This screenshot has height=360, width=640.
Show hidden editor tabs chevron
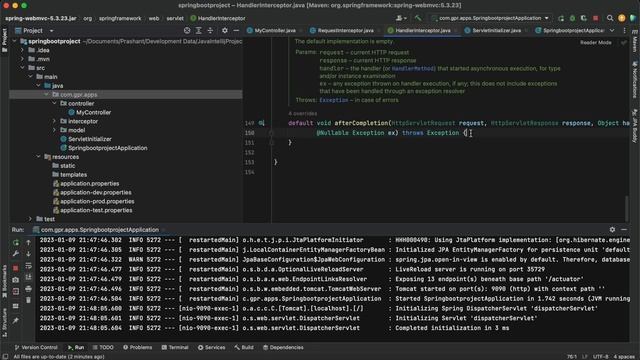[x=612, y=31]
